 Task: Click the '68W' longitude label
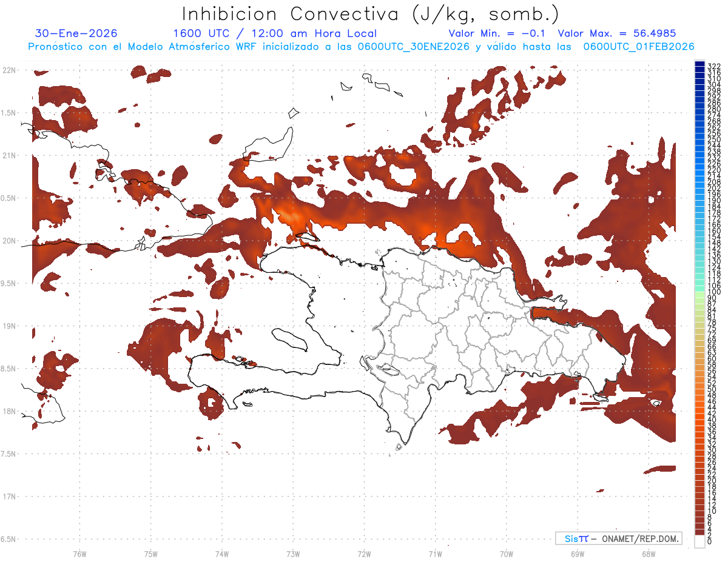click(649, 554)
